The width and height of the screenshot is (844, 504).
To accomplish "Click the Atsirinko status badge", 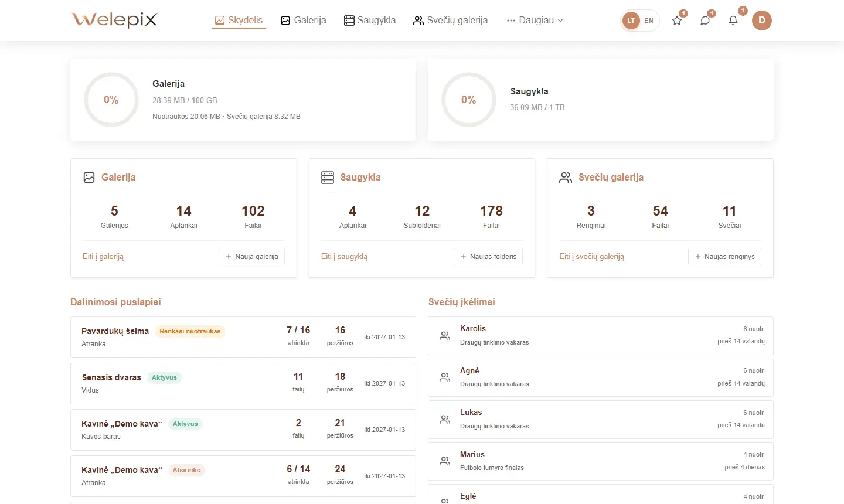I will [186, 470].
